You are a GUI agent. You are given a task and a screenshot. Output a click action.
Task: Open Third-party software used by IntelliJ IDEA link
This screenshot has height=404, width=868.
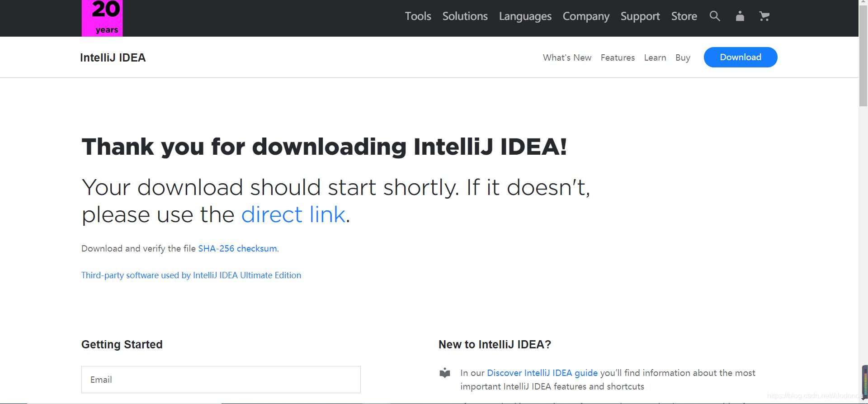click(191, 275)
